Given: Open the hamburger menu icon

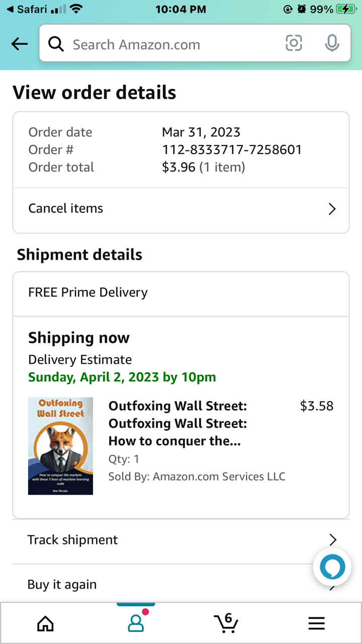Looking at the screenshot, I should 316,624.
